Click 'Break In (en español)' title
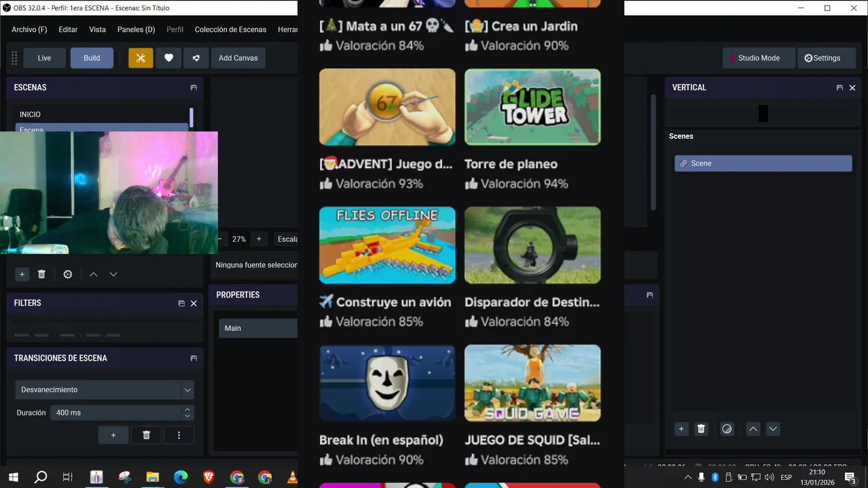This screenshot has width=868, height=488. pos(381,441)
